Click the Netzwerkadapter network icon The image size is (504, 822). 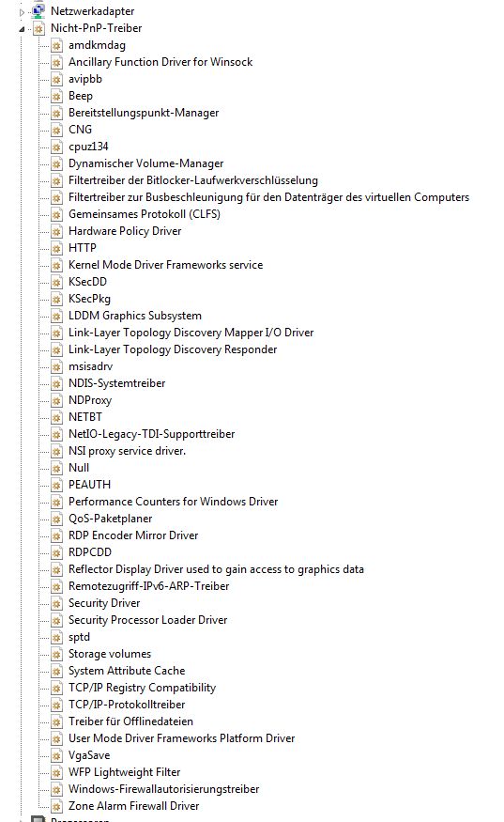[x=38, y=10]
